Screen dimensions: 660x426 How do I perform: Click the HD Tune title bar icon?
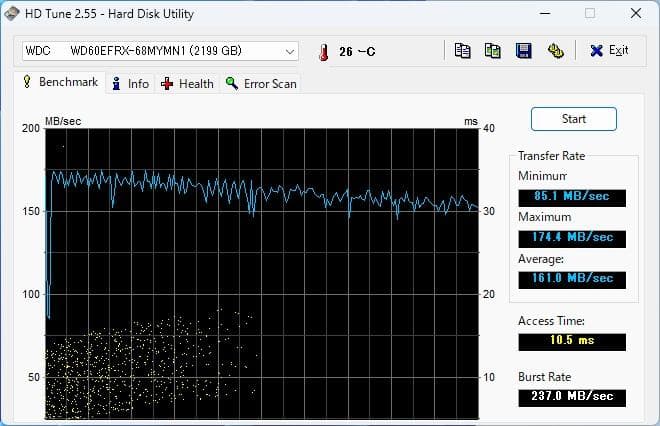click(13, 14)
